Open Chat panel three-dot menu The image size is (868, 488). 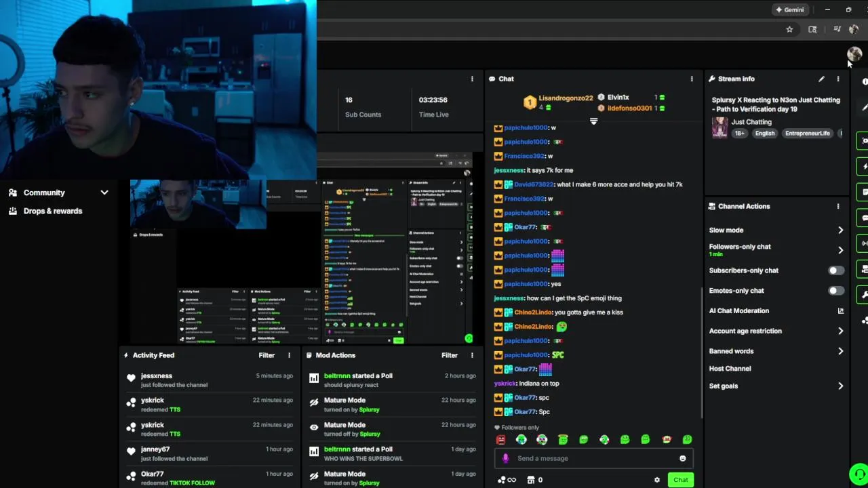pos(692,79)
